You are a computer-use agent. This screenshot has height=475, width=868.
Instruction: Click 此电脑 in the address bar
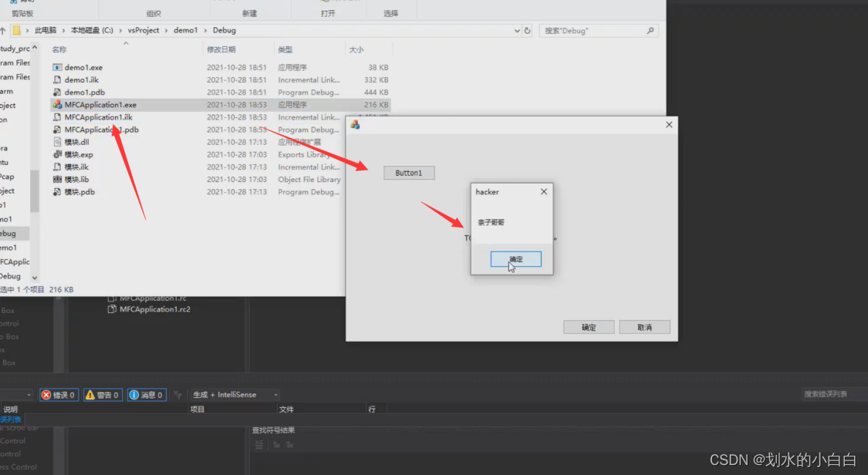tap(46, 30)
